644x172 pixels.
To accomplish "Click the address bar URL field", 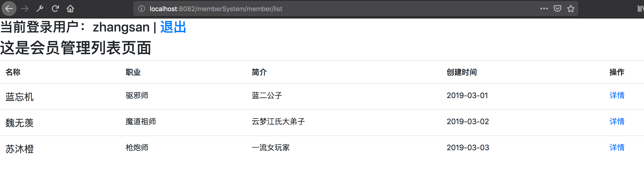I will click(x=325, y=9).
